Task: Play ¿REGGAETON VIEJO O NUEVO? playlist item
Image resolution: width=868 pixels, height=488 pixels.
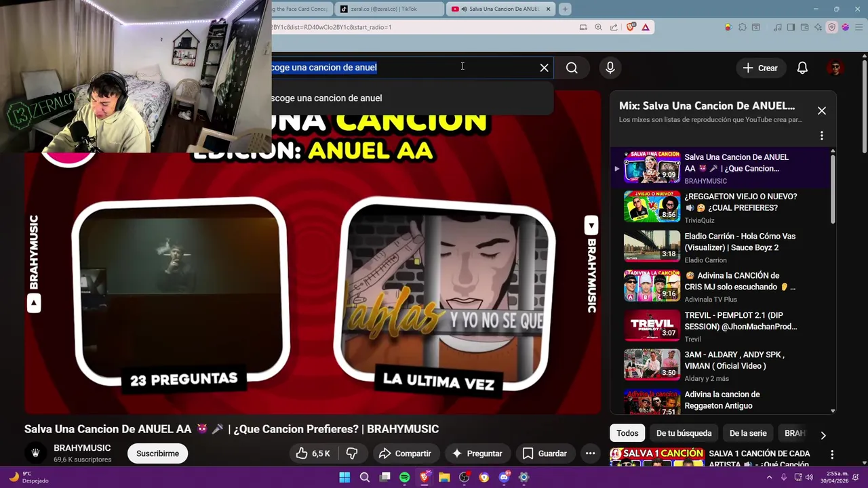Action: point(720,207)
